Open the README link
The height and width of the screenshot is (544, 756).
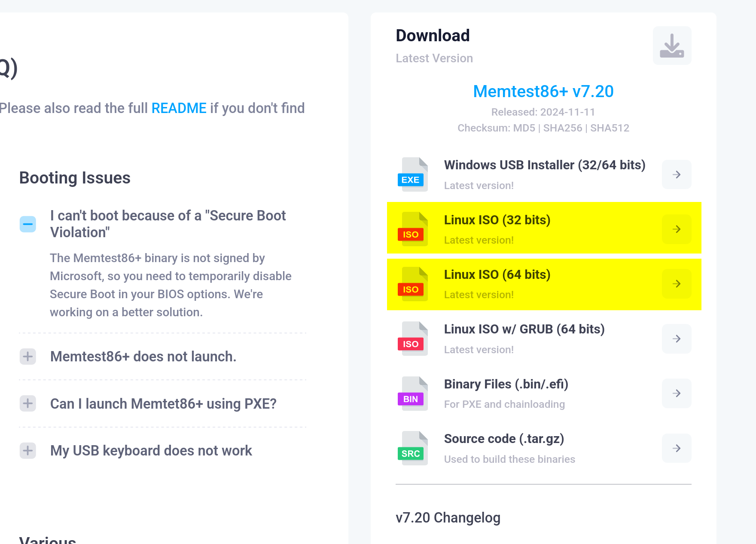pos(179,108)
